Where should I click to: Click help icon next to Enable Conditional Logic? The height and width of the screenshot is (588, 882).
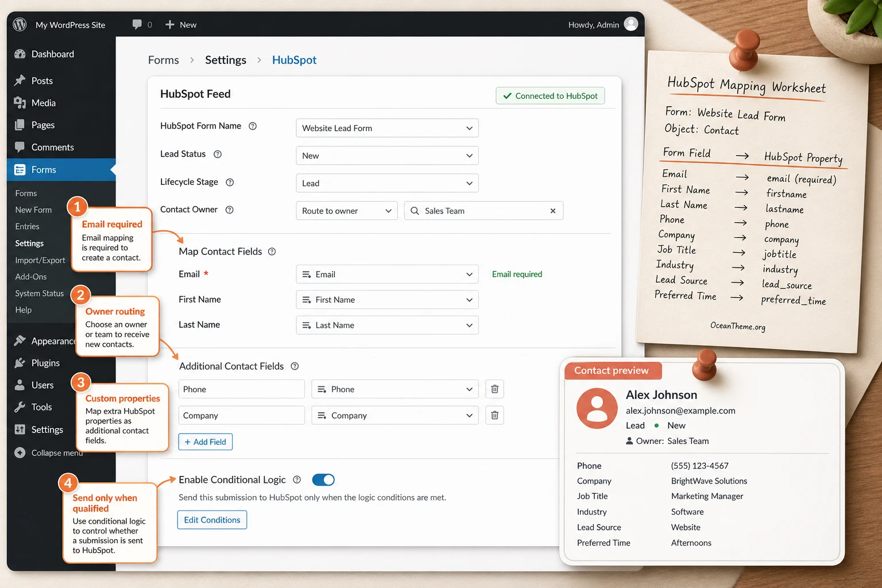pos(297,479)
